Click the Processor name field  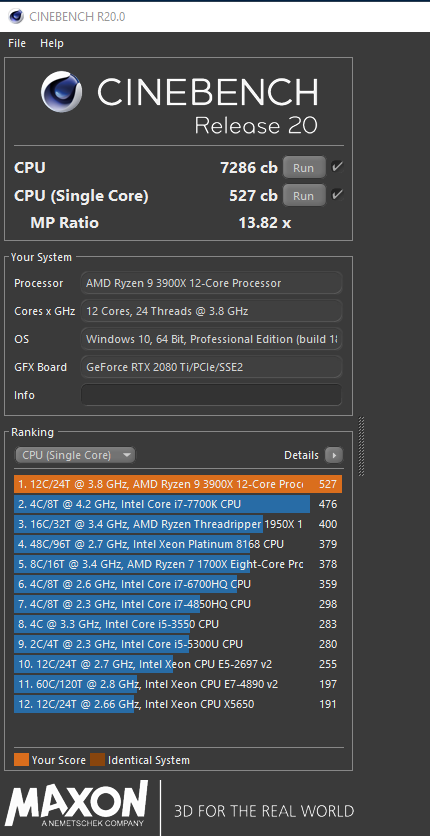(211, 283)
